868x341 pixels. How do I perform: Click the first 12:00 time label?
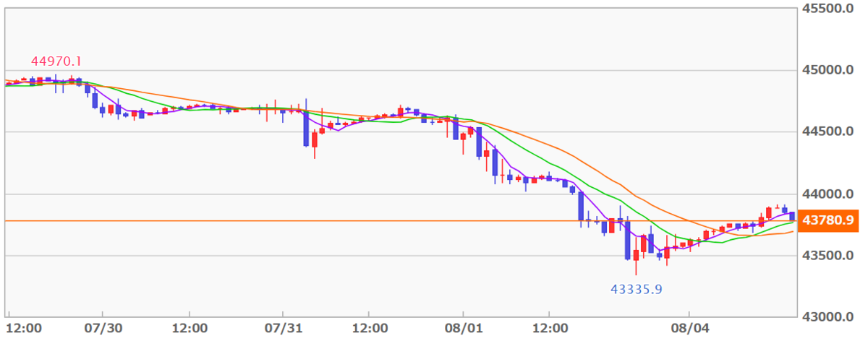(25, 329)
